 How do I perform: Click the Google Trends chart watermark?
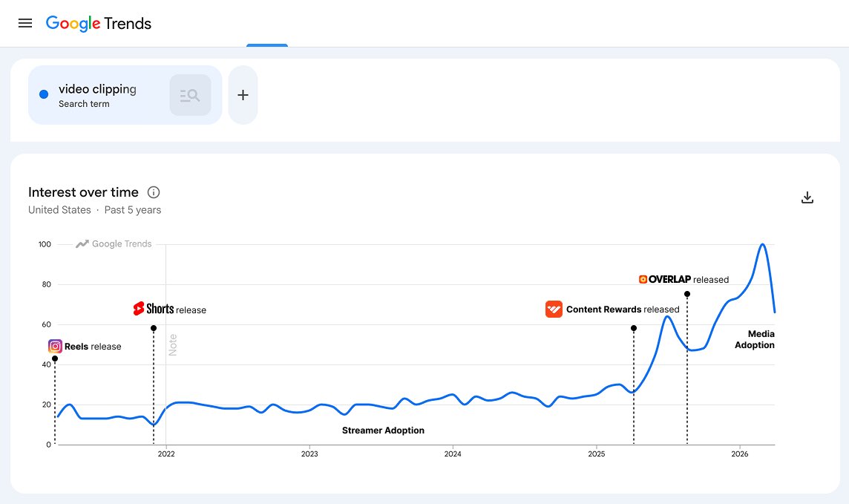click(114, 244)
